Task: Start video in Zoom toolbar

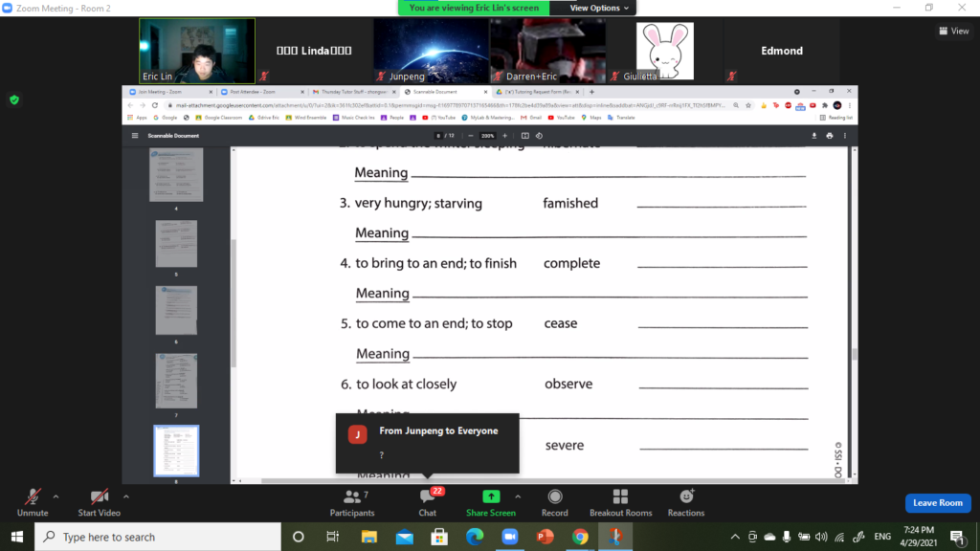Action: click(x=99, y=502)
